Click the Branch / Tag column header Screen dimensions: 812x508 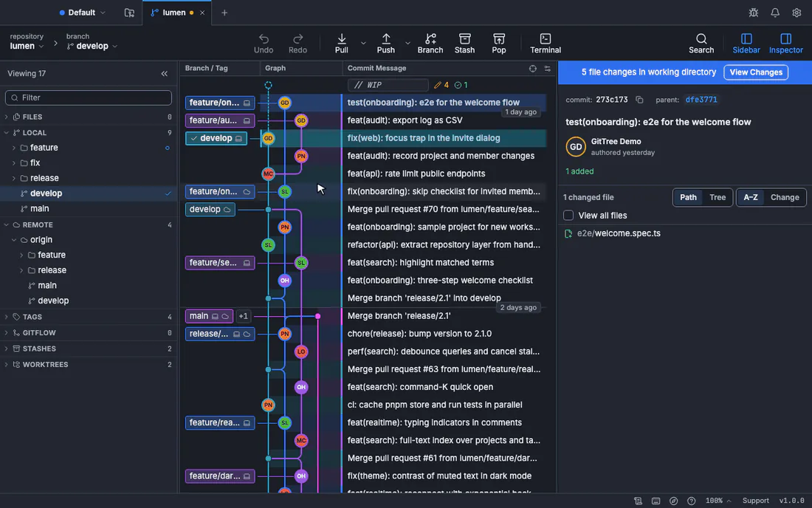click(206, 68)
